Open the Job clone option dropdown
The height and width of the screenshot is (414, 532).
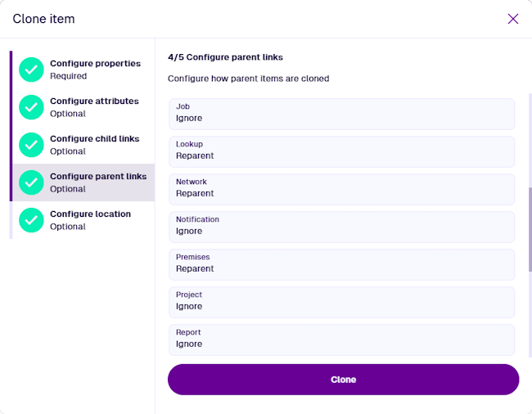point(341,114)
